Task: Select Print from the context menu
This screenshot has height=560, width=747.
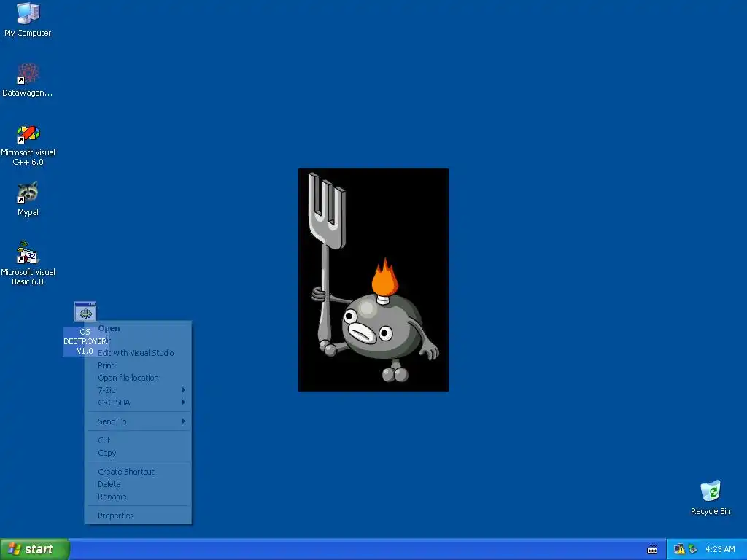Action: pyautogui.click(x=138, y=365)
